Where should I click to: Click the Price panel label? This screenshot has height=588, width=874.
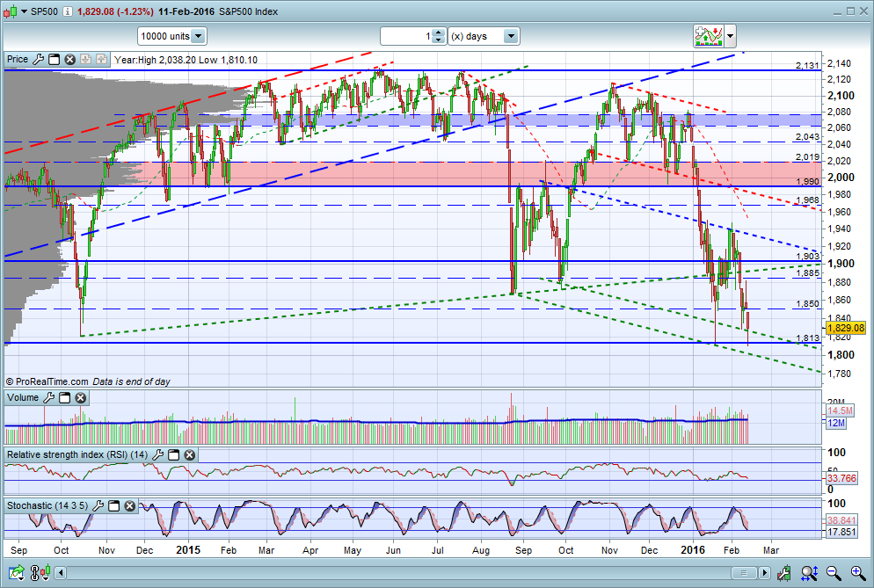pyautogui.click(x=18, y=59)
